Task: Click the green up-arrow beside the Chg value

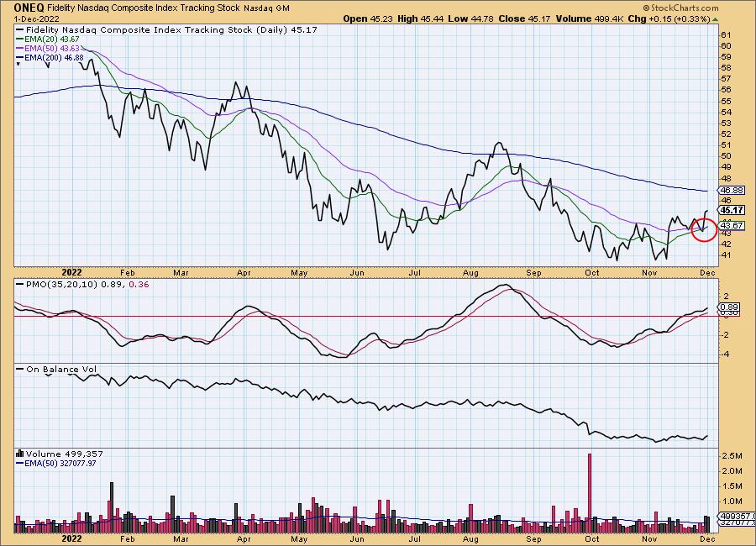Action: 715,19
